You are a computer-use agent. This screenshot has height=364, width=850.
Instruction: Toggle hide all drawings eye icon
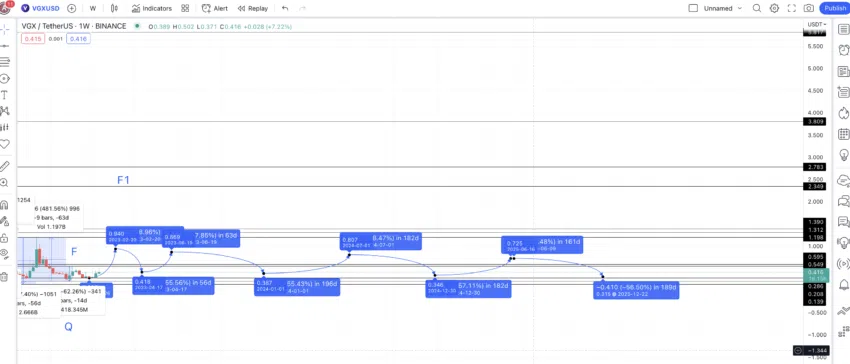pos(4,254)
